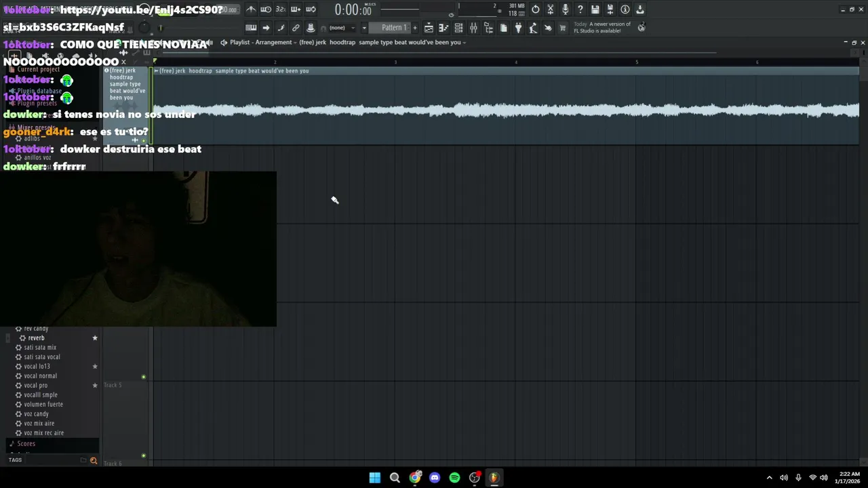This screenshot has height=488, width=868.
Task: Click the typing keyboard stamp icon
Action: [x=311, y=28]
